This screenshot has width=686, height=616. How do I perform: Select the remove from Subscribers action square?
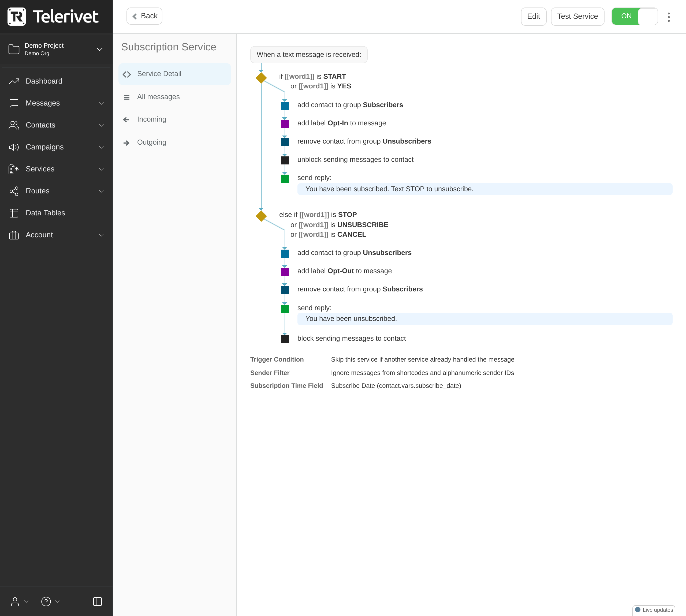[x=285, y=290]
